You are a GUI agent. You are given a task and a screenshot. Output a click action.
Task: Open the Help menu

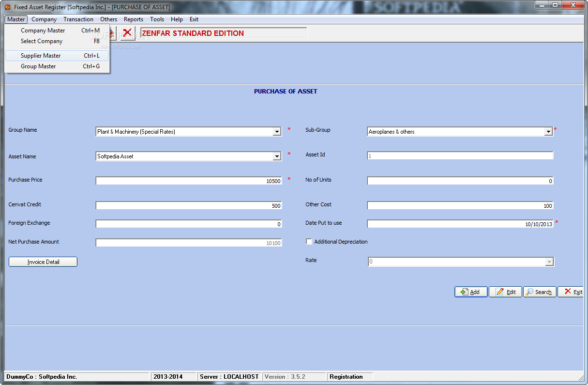(x=177, y=19)
